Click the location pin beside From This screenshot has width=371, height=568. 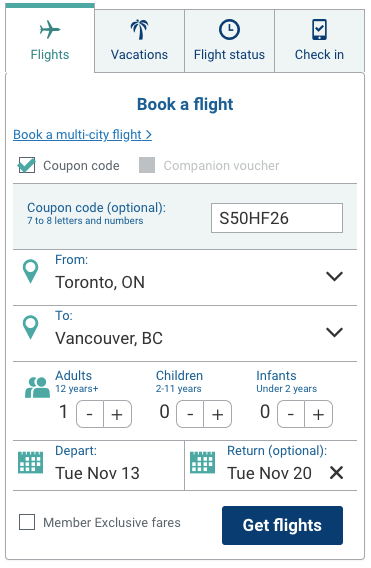[x=30, y=271]
